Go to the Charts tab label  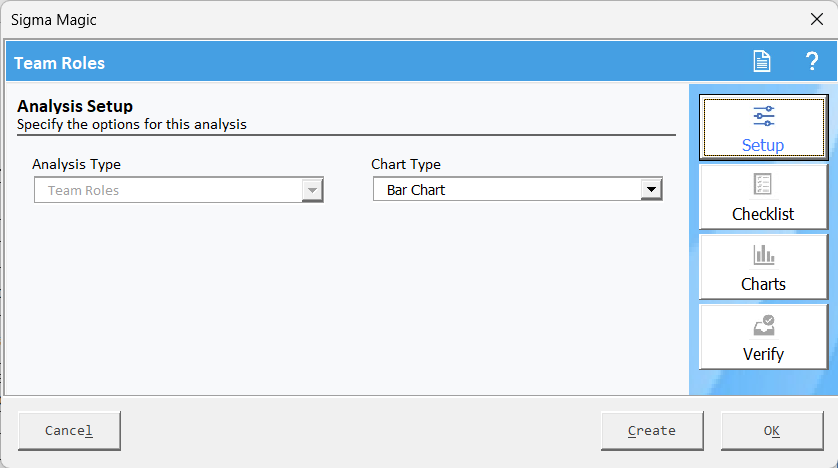763,284
